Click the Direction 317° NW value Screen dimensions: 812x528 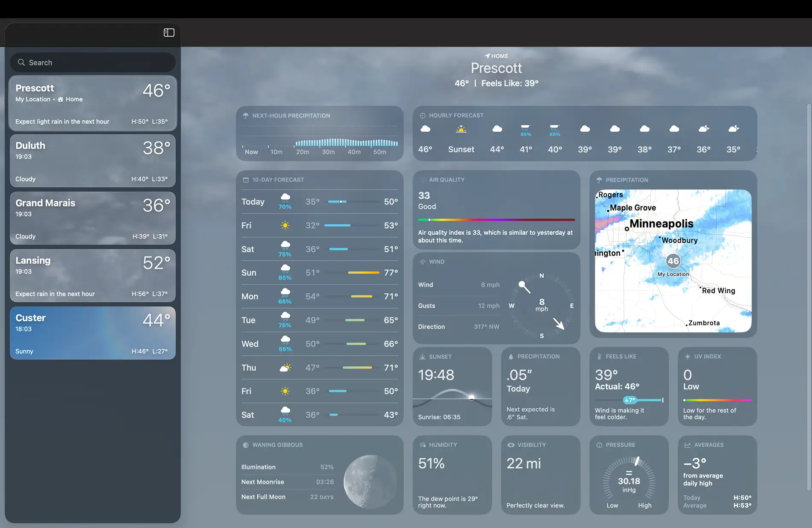point(486,327)
